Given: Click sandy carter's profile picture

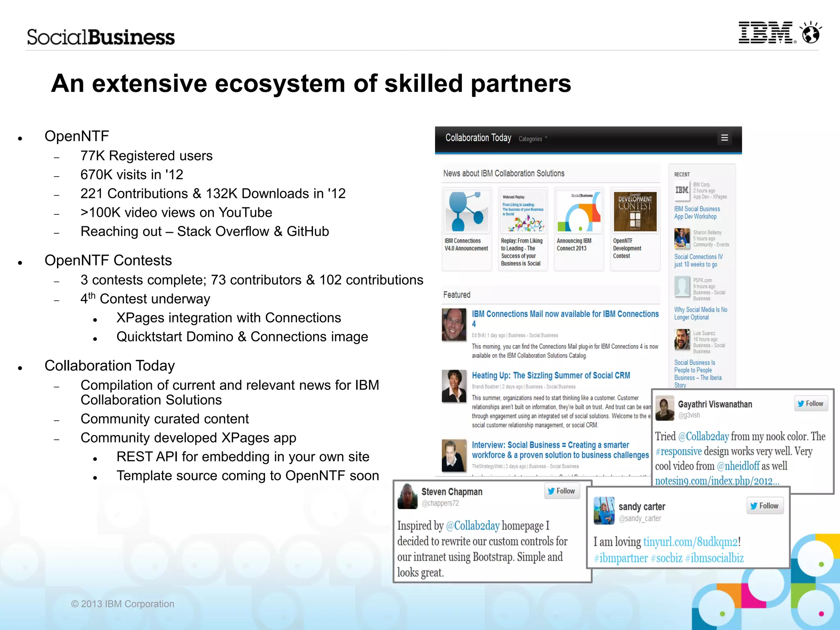Looking at the screenshot, I should pyautogui.click(x=604, y=511).
